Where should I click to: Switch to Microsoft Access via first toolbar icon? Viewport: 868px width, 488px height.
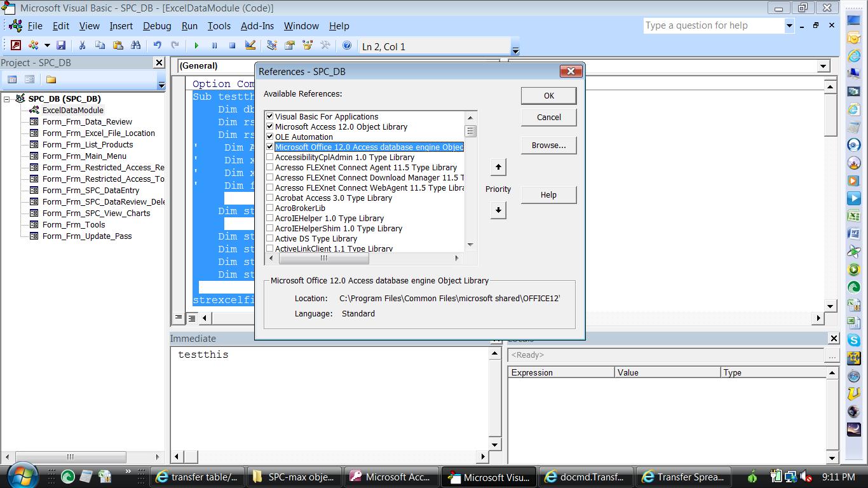pos(15,45)
